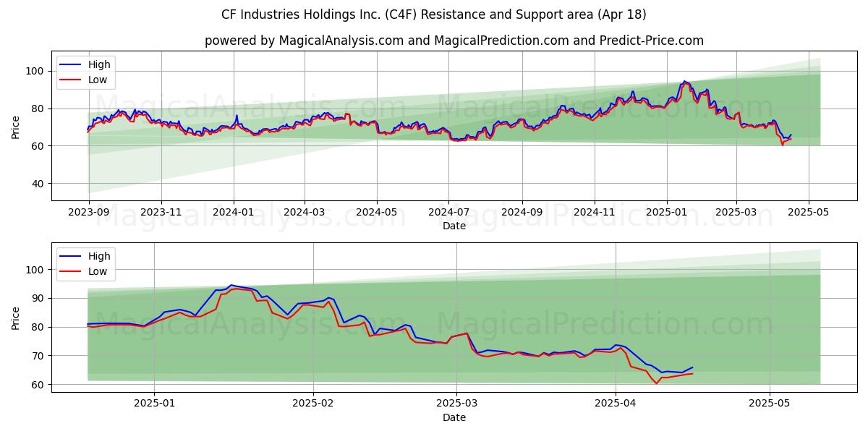868x434 pixels.
Task: Click the '2023-09' tick label in the top chart
Action: (x=88, y=212)
